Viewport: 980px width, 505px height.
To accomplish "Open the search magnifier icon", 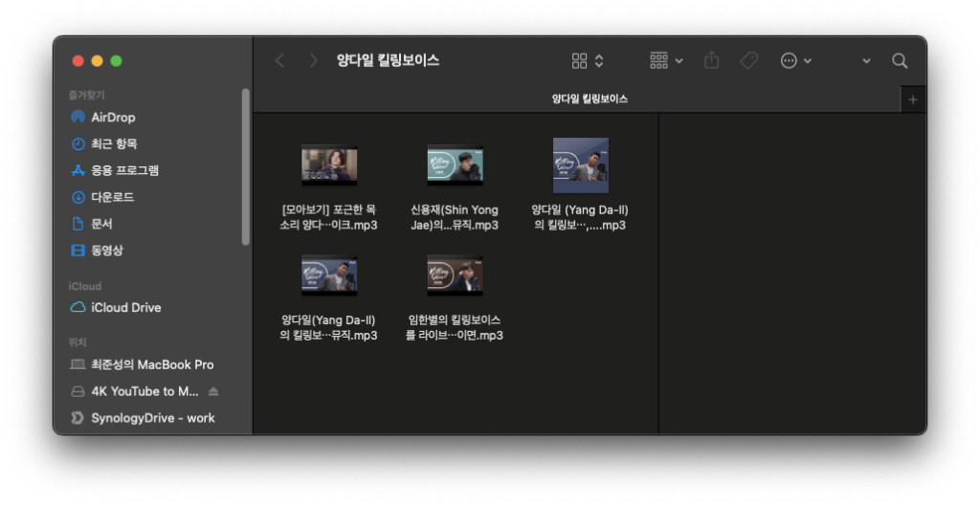I will (x=899, y=60).
